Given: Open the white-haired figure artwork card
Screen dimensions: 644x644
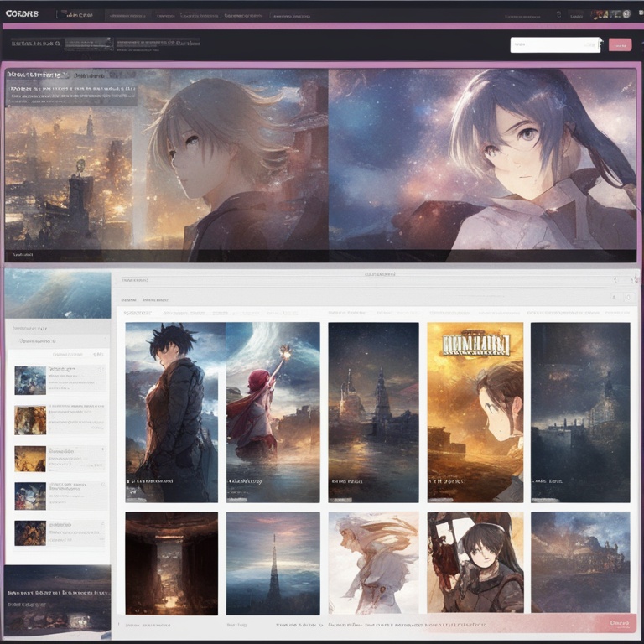Looking at the screenshot, I should point(373,563).
